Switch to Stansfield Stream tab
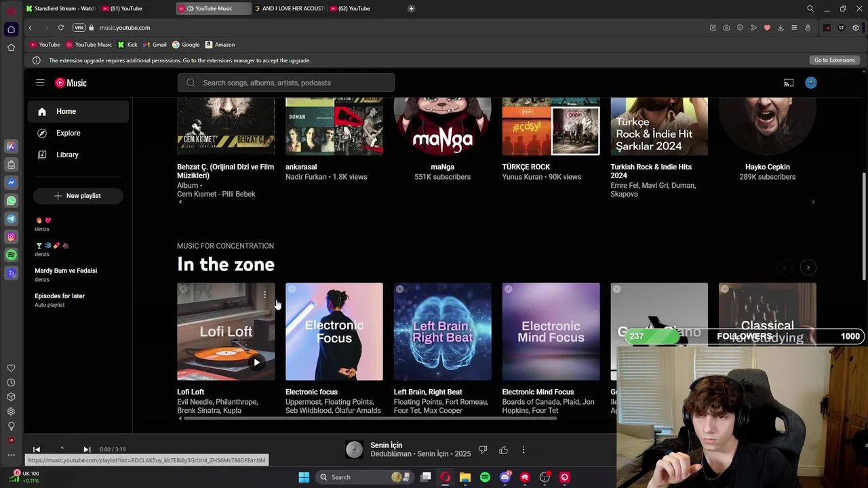 (61, 8)
